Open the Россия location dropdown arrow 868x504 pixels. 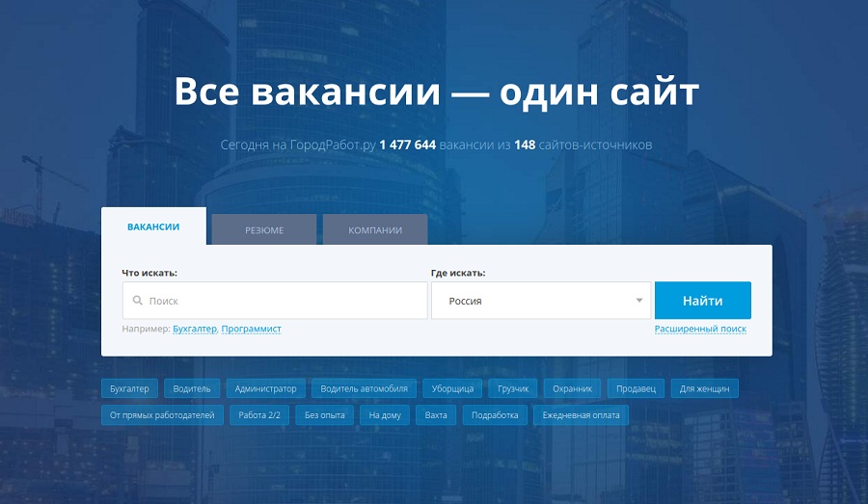(638, 301)
